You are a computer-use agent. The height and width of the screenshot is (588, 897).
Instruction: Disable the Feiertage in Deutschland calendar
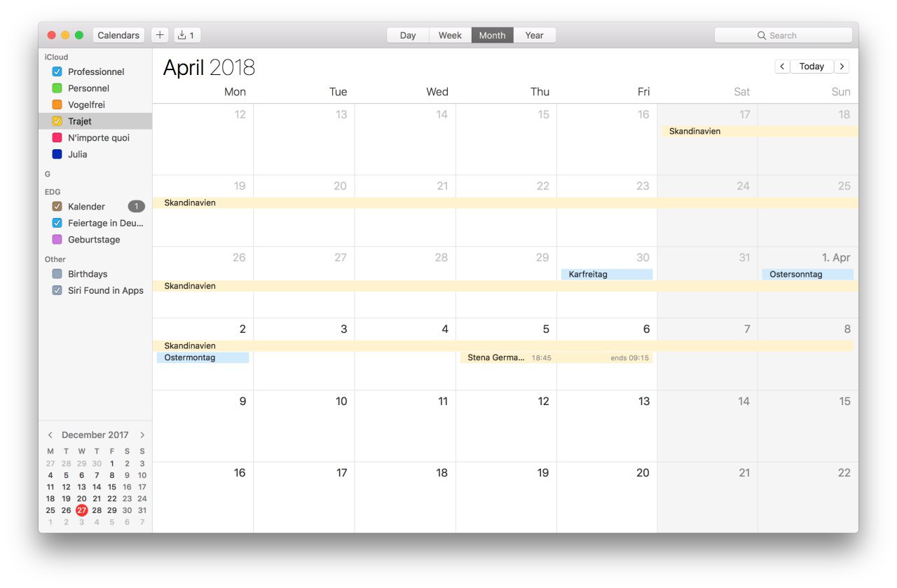pyautogui.click(x=57, y=223)
